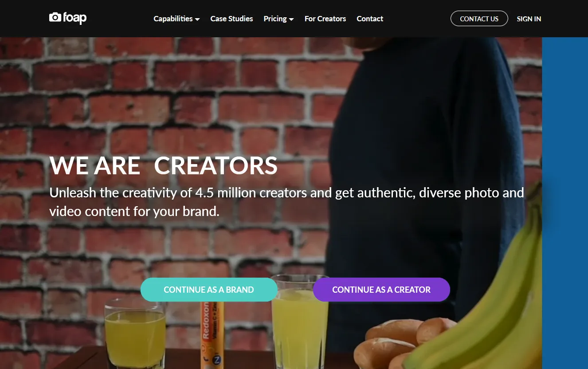Open the Pricing menu label
Screen dimensions: 588x369
click(x=275, y=19)
